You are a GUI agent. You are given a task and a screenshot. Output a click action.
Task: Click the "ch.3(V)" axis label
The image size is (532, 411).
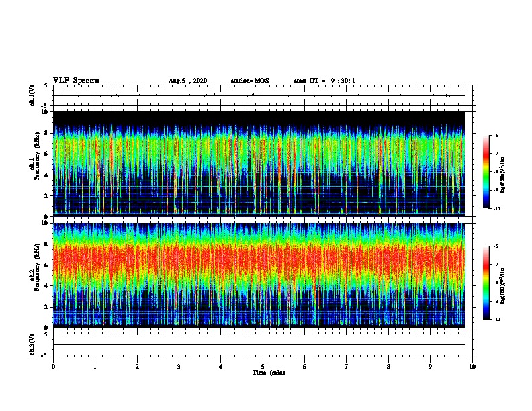point(32,345)
